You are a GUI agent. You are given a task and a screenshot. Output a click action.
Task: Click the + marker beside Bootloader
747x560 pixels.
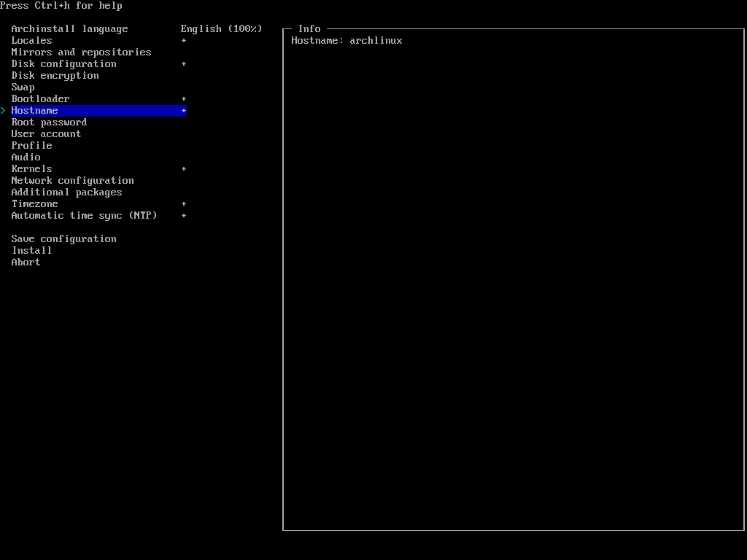(184, 99)
